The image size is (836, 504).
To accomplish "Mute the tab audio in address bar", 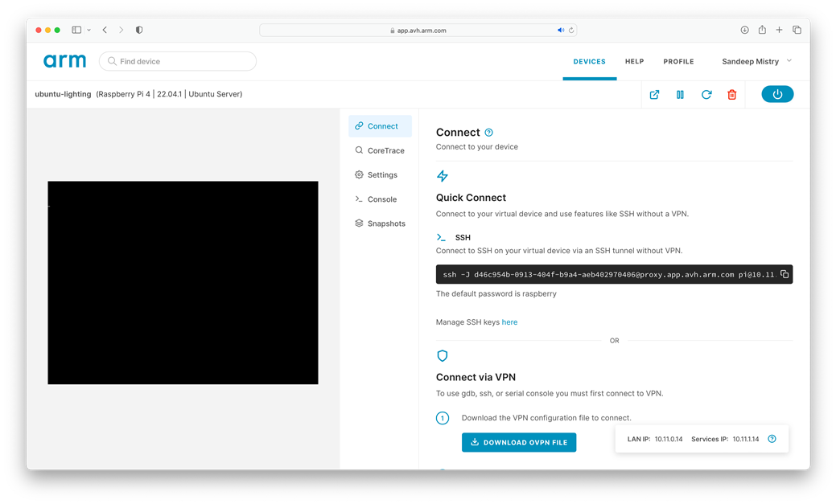I will point(561,31).
